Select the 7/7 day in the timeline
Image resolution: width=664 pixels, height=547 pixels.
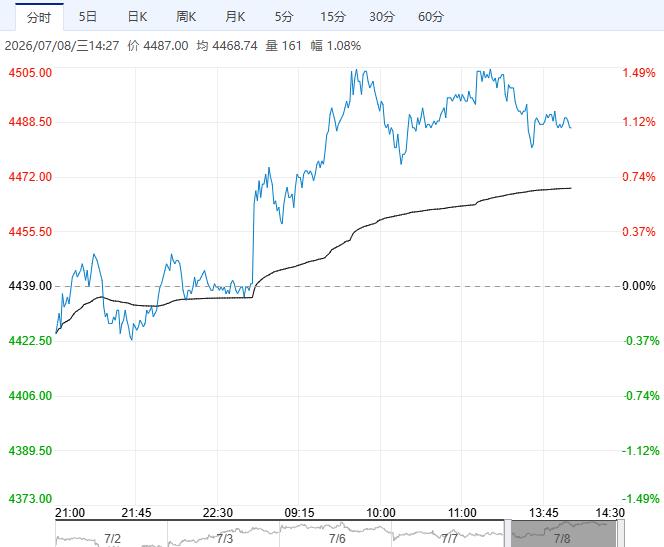click(449, 539)
